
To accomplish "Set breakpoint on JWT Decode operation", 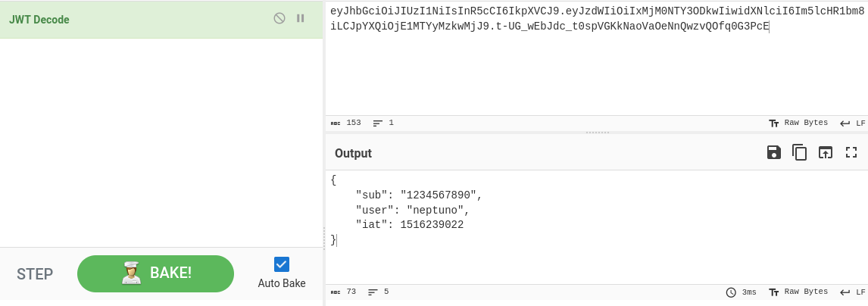I will (301, 18).
